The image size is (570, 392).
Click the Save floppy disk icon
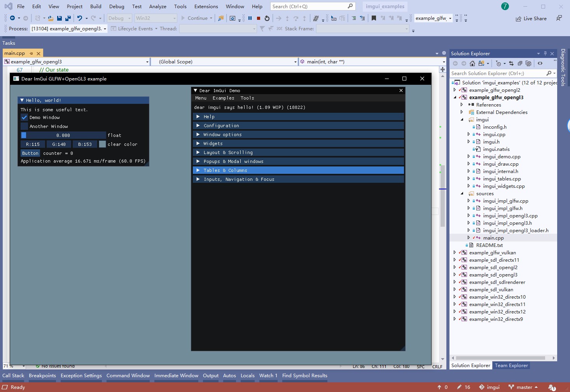(59, 18)
